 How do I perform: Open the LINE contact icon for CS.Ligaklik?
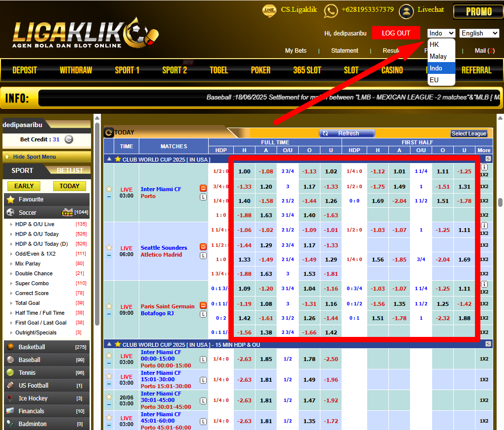coord(269,10)
